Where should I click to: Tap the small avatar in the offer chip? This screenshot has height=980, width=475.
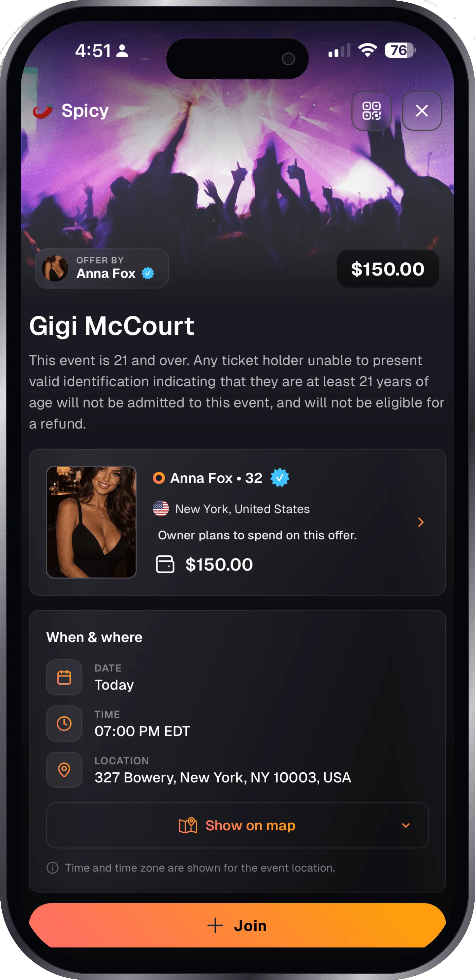click(x=55, y=268)
